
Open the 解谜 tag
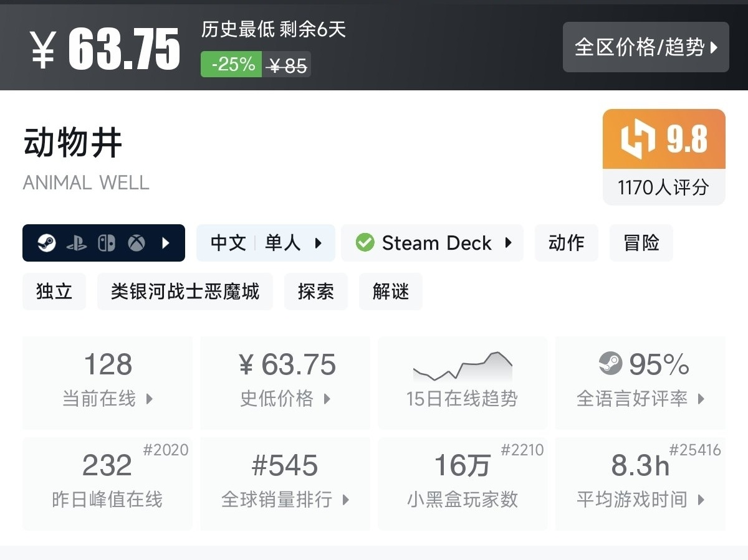click(390, 292)
